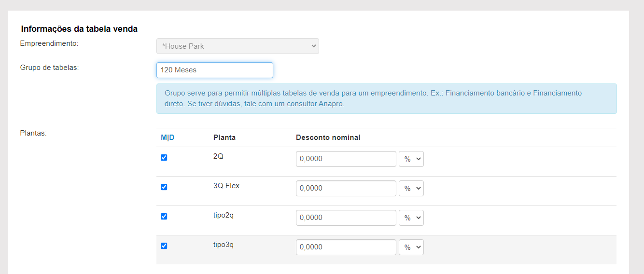
Task: Click the blue info box about Grupo
Action: point(386,99)
